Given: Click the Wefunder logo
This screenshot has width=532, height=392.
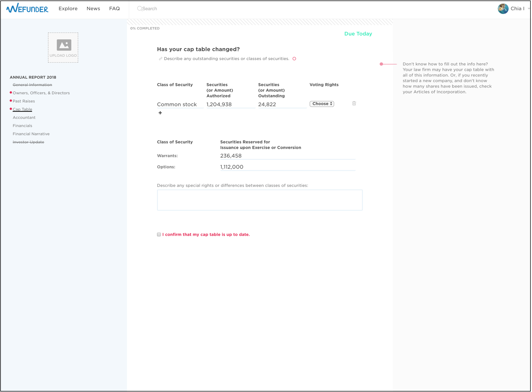Looking at the screenshot, I should tap(27, 8).
